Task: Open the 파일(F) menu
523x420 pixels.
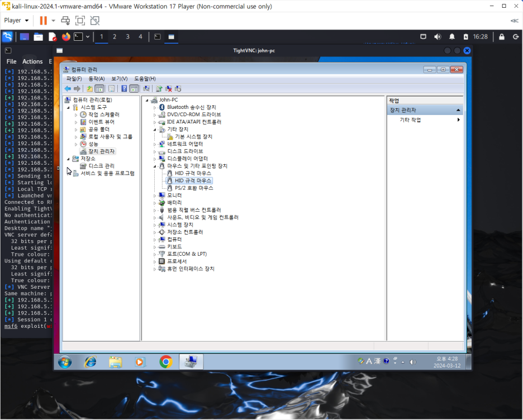Action: [74, 79]
